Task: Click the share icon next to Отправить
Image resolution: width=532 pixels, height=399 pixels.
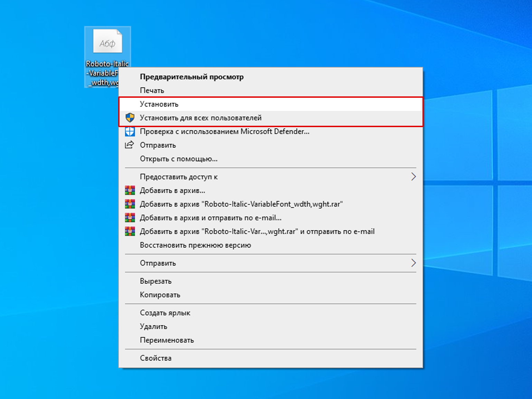Action: click(129, 145)
